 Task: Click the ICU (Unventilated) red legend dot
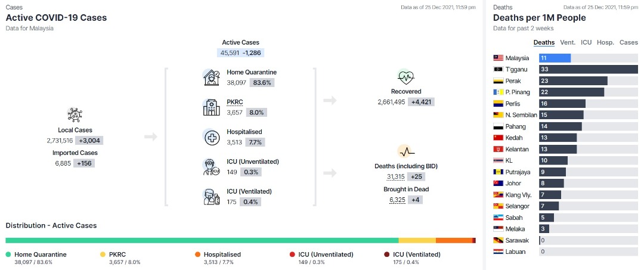tap(292, 255)
